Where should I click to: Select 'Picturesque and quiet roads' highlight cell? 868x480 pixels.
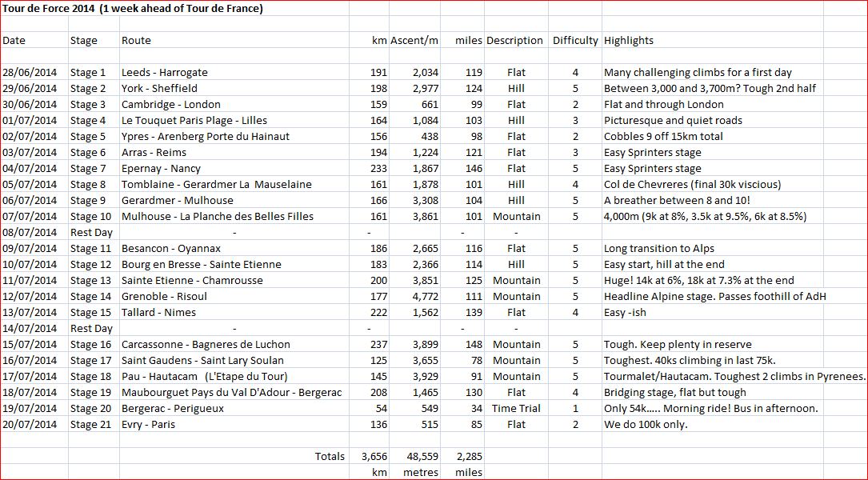click(673, 121)
